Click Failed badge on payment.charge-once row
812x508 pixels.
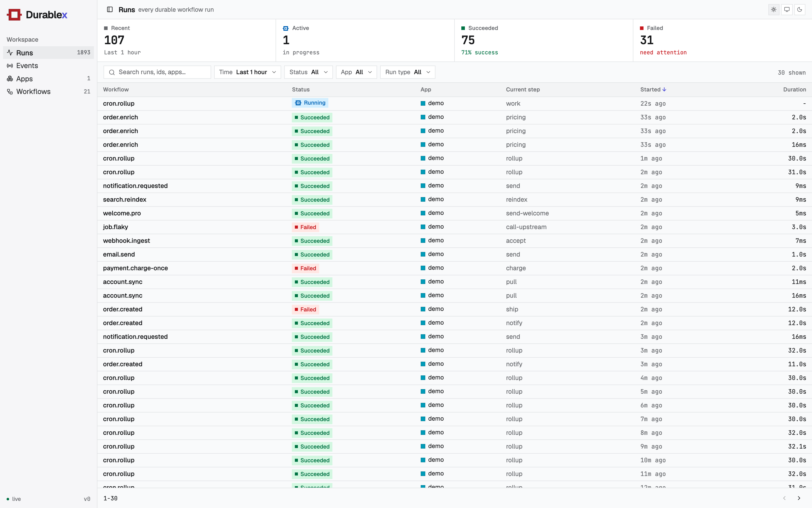coord(305,268)
